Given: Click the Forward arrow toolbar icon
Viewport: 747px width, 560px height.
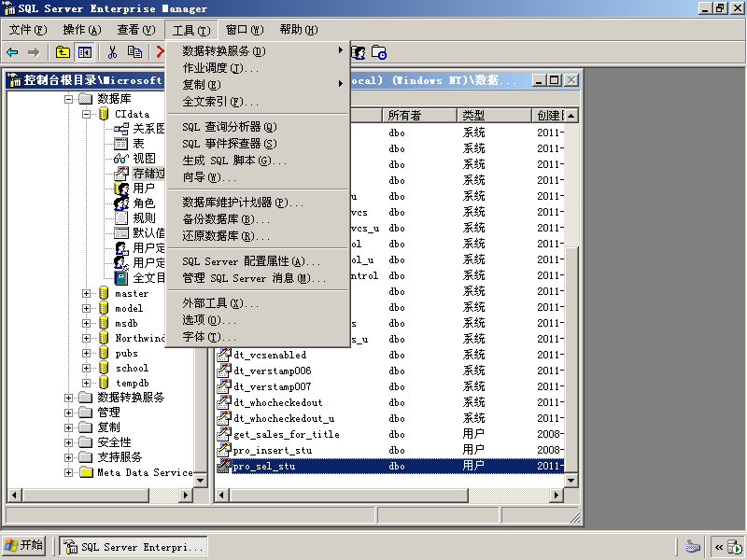Looking at the screenshot, I should [x=34, y=52].
